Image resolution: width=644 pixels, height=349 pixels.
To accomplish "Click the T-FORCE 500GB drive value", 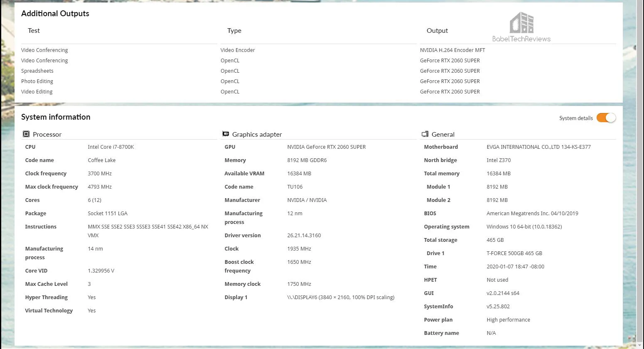I will (514, 253).
